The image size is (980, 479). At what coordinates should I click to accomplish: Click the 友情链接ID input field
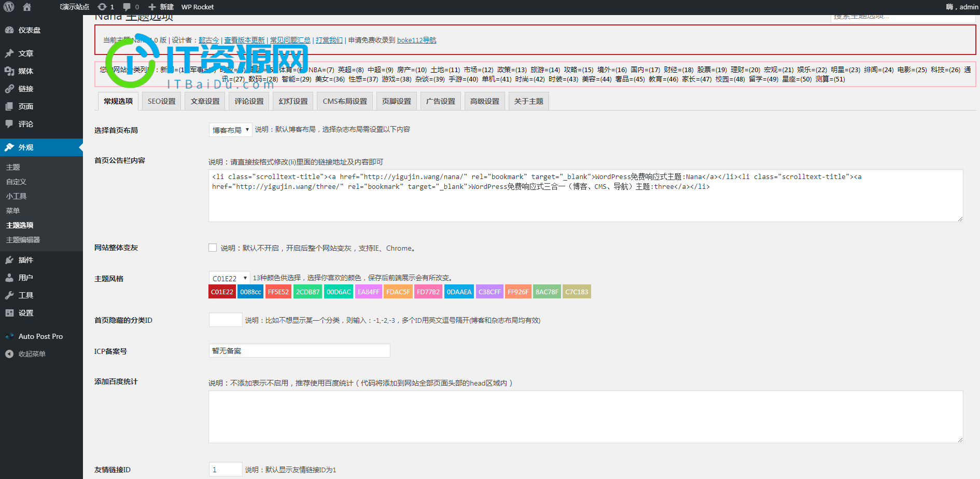click(x=226, y=469)
